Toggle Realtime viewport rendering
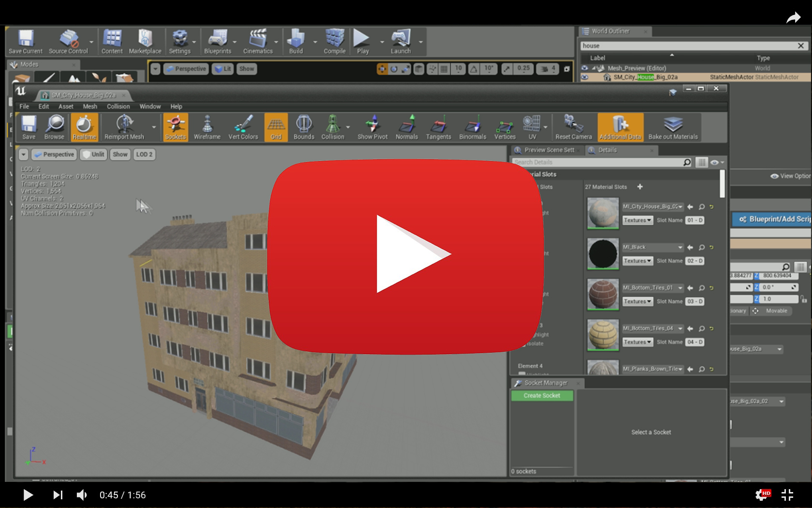 coord(84,127)
